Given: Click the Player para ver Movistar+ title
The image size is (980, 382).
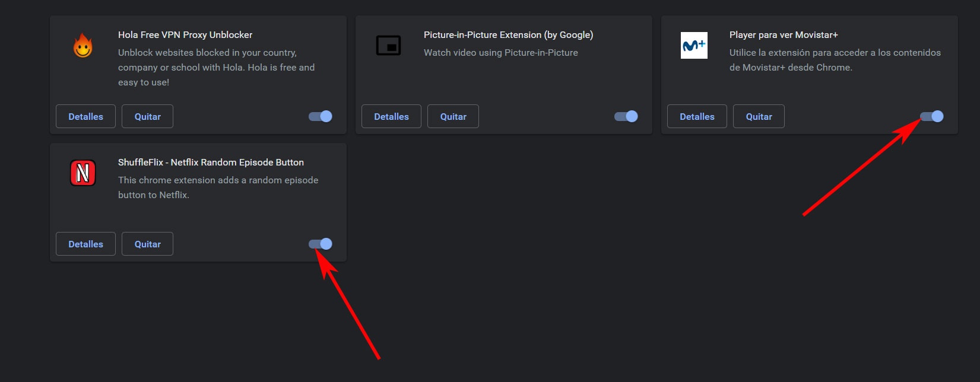Looking at the screenshot, I should click(x=784, y=35).
